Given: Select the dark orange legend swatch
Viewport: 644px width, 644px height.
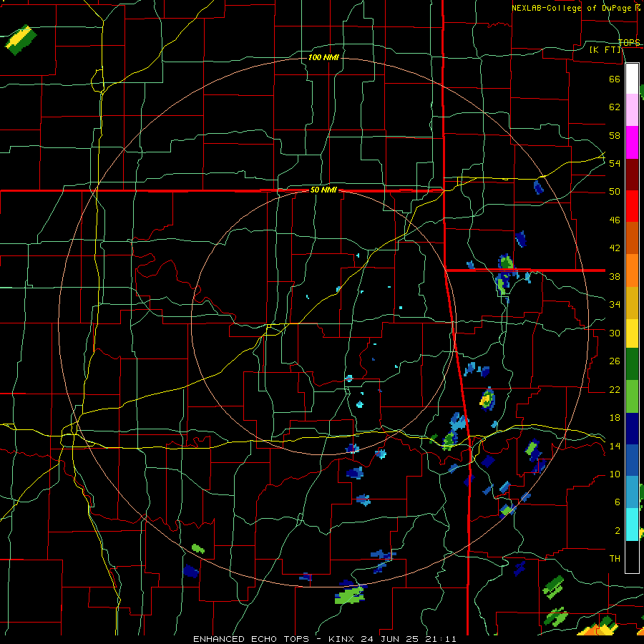Looking at the screenshot, I should (632, 238).
